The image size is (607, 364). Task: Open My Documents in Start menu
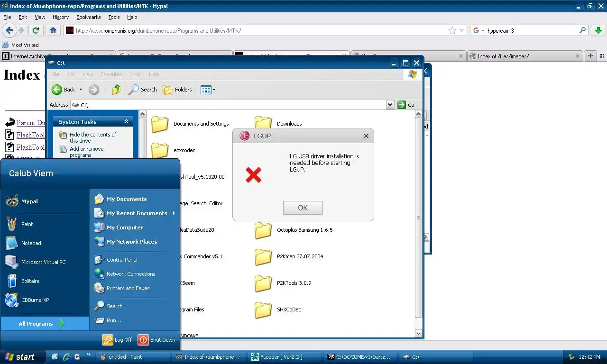(134, 199)
